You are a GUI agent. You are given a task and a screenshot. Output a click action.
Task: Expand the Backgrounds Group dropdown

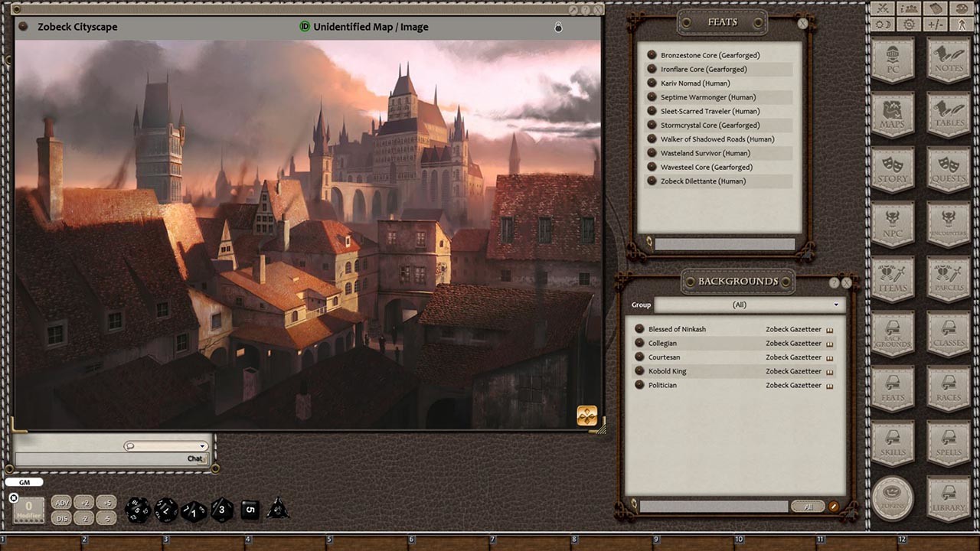[x=747, y=305]
